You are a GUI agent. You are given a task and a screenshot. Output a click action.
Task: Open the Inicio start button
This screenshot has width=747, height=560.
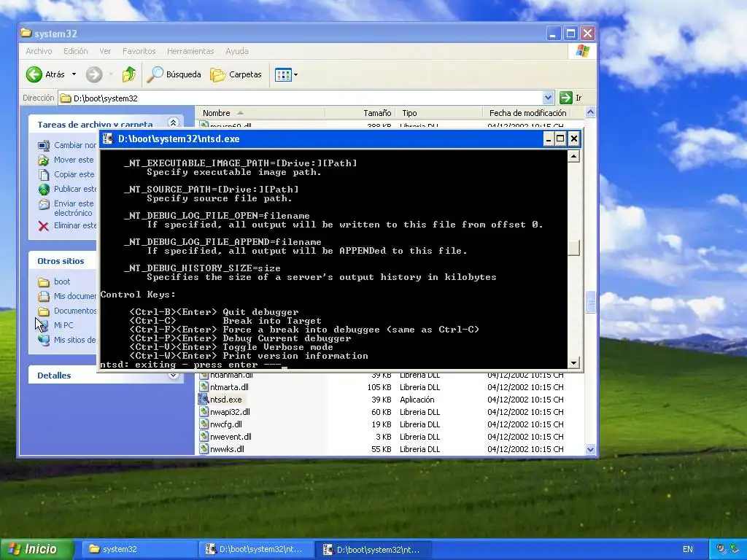point(36,549)
